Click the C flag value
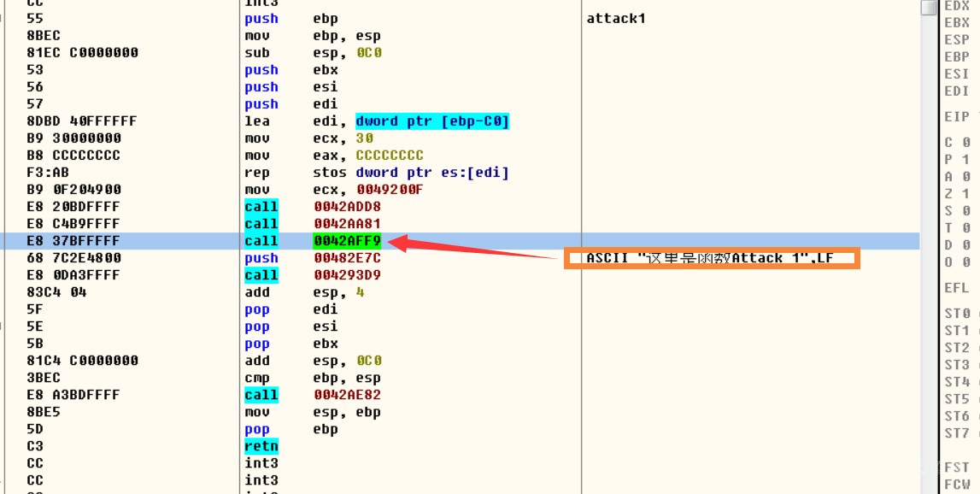Viewport: 980px width, 494px height. coord(966,143)
